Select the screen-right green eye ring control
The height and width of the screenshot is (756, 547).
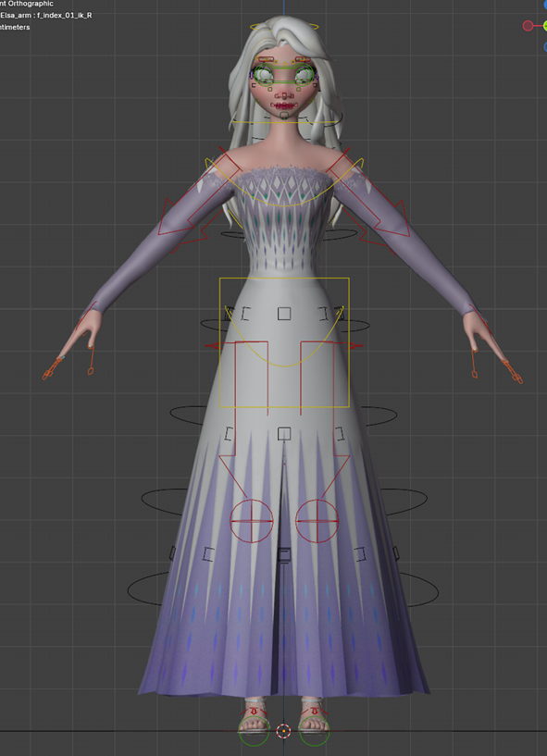[x=304, y=74]
